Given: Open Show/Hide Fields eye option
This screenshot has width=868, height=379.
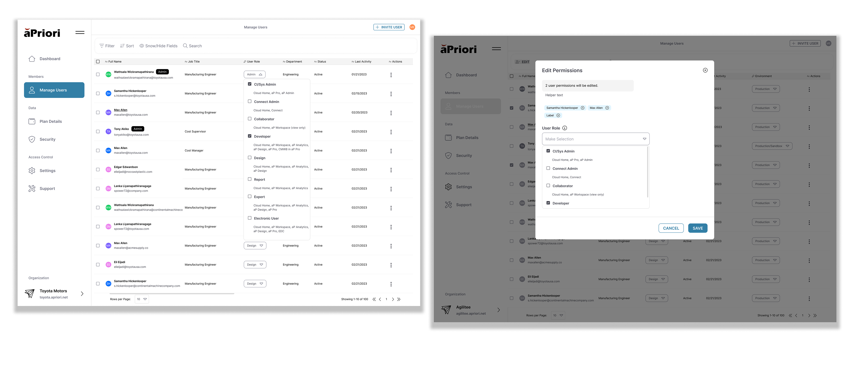Looking at the screenshot, I should (158, 46).
